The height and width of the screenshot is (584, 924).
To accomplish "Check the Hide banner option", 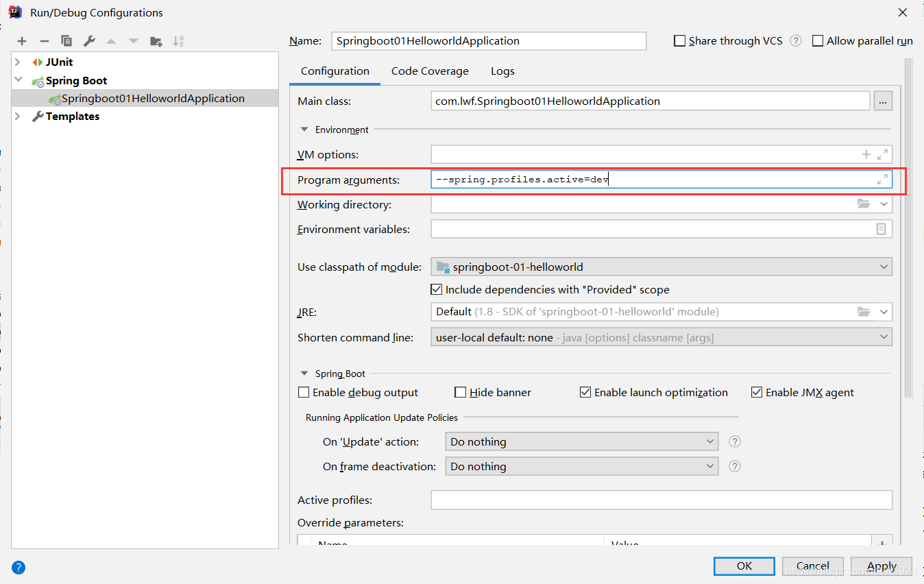I will coord(461,393).
